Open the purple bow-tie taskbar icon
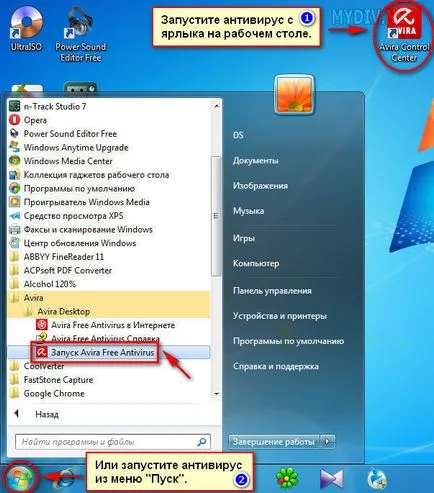 pos(331,479)
